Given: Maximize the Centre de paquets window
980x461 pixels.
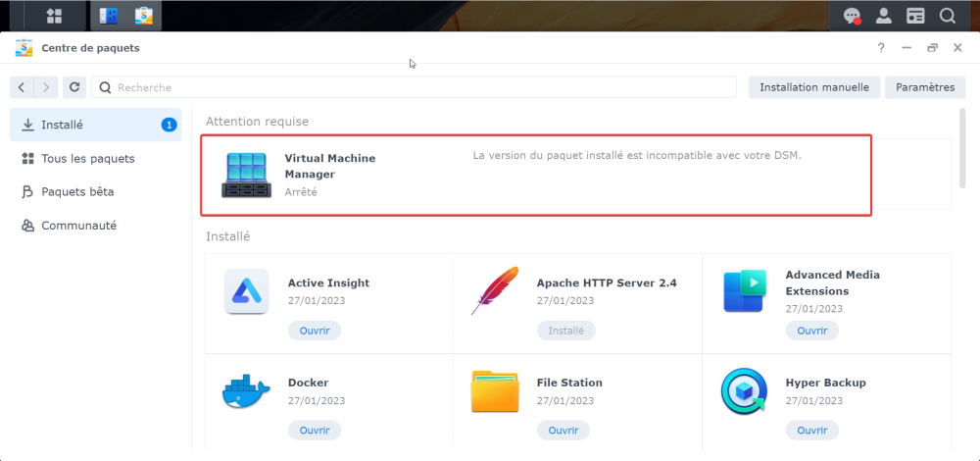Looking at the screenshot, I should [x=933, y=47].
